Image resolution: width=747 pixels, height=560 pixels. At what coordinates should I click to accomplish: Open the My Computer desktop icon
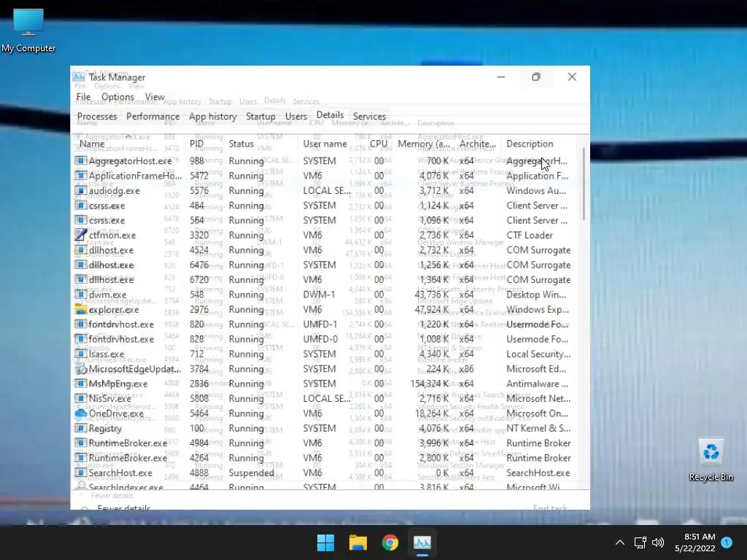tap(28, 31)
